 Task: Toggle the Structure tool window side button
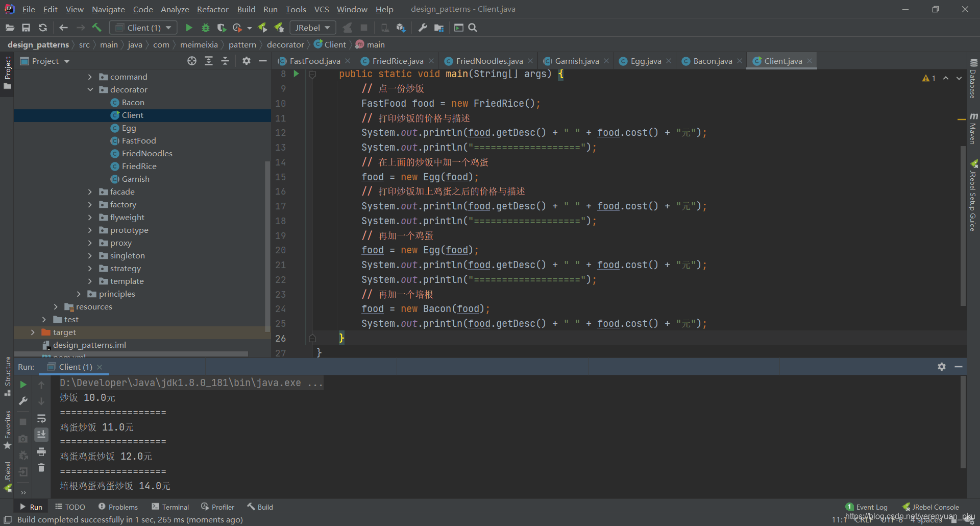click(7, 376)
